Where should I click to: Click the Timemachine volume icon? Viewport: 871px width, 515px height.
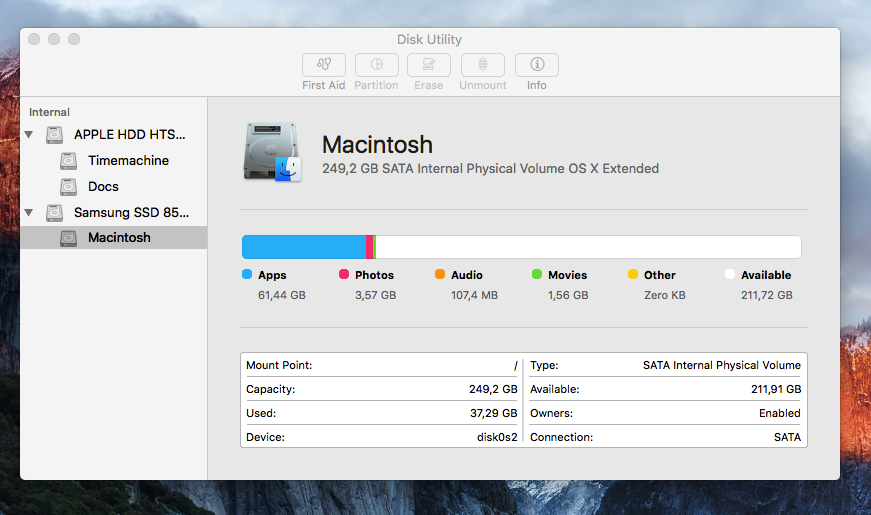pyautogui.click(x=68, y=161)
